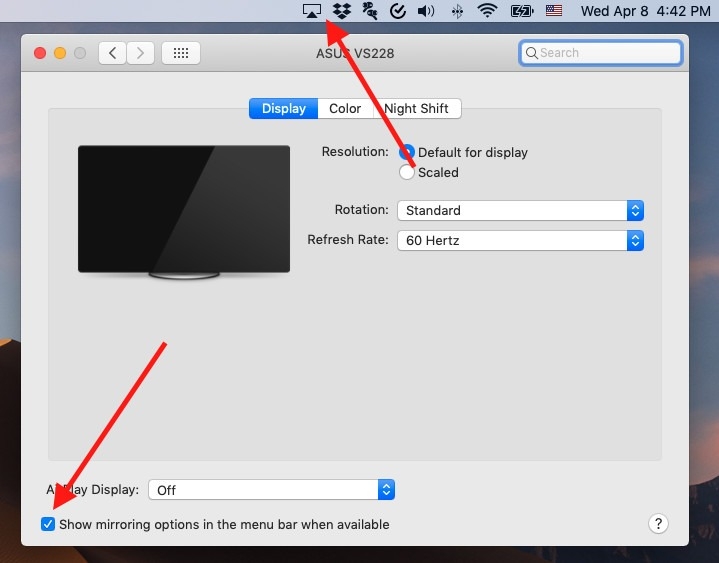Click the Refresh Rate label
This screenshot has height=563, width=719.
point(348,240)
